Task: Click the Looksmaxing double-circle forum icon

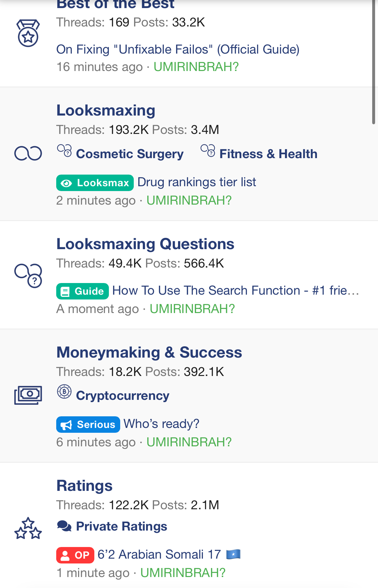Action: [x=28, y=153]
